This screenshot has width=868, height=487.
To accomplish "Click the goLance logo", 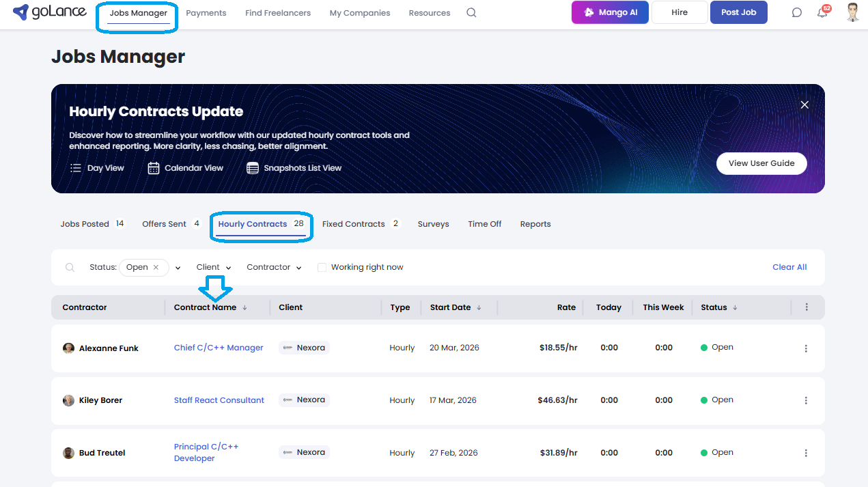I will point(50,12).
